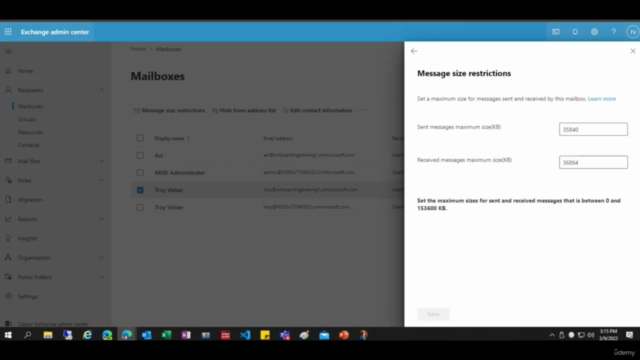Focus the Sent messages maximum size field
The height and width of the screenshot is (360, 640).
pos(593,129)
